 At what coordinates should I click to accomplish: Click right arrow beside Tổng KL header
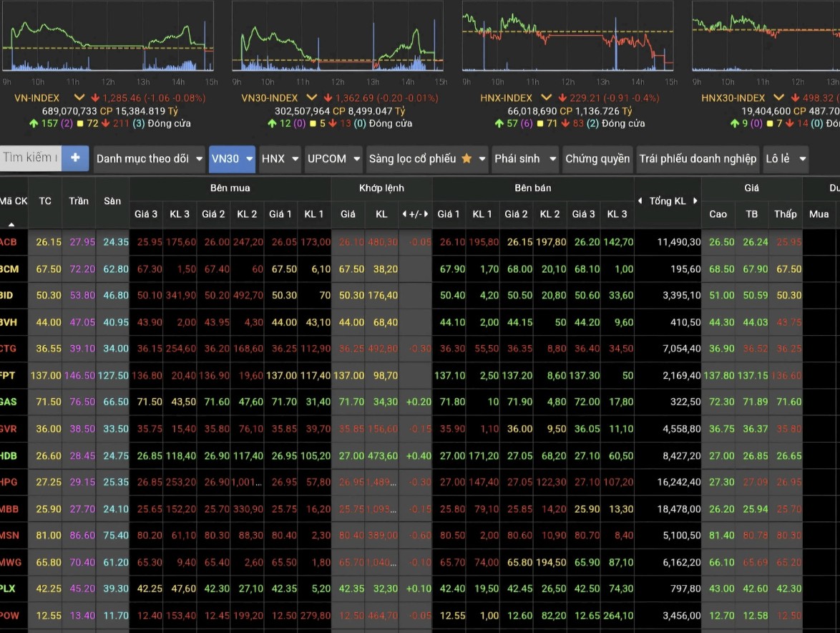(x=694, y=201)
